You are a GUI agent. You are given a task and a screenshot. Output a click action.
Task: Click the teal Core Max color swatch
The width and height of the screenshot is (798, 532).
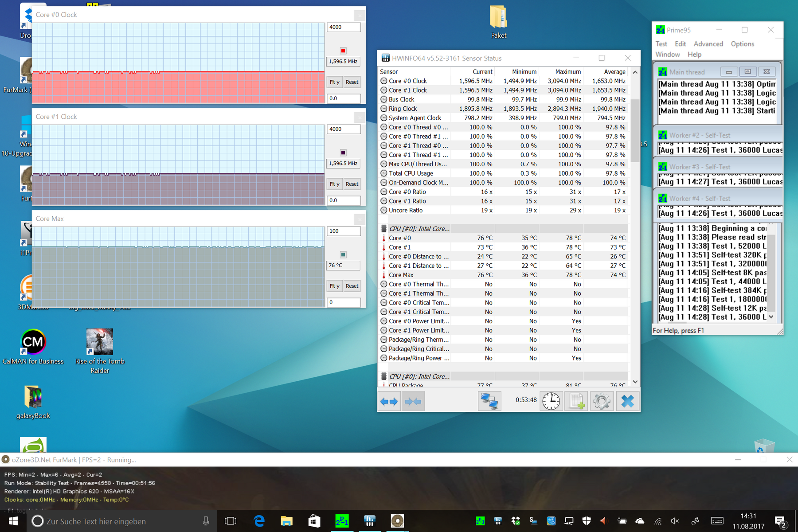pyautogui.click(x=343, y=254)
